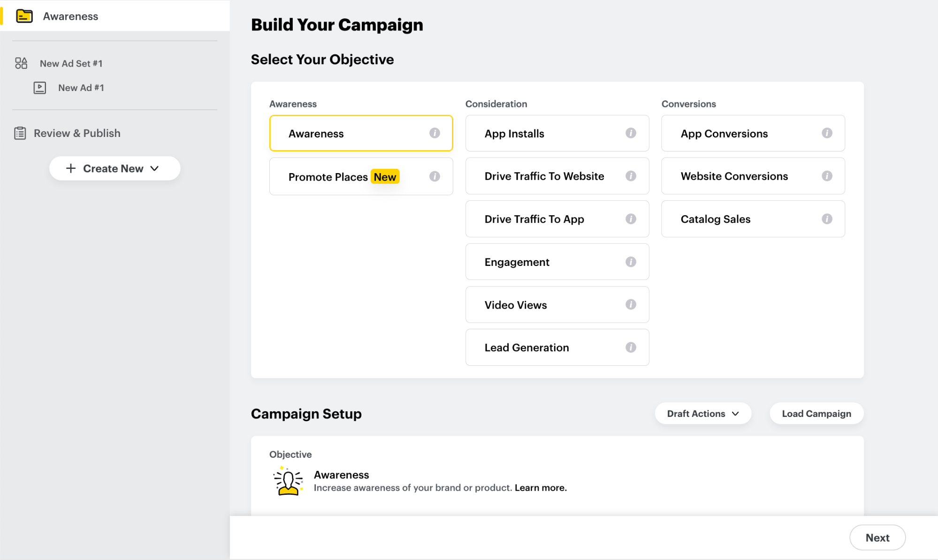Open the info tooltip for Promote Places

pyautogui.click(x=435, y=176)
